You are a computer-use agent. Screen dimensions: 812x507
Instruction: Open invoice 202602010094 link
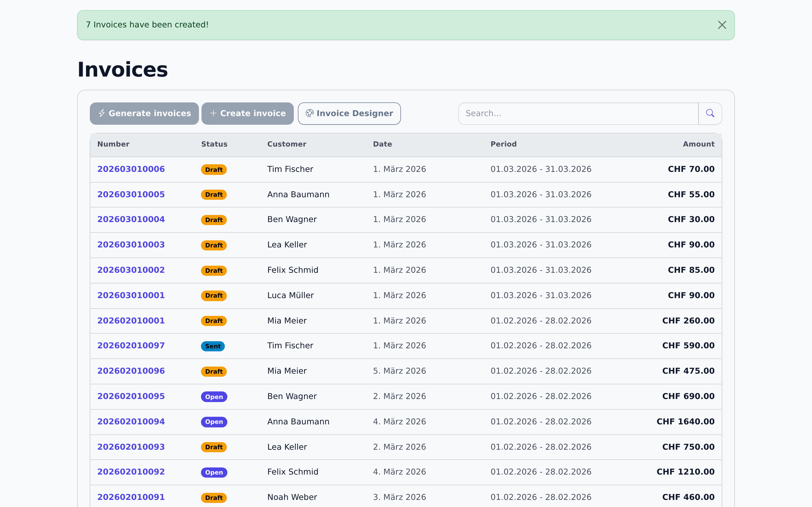tap(131, 422)
